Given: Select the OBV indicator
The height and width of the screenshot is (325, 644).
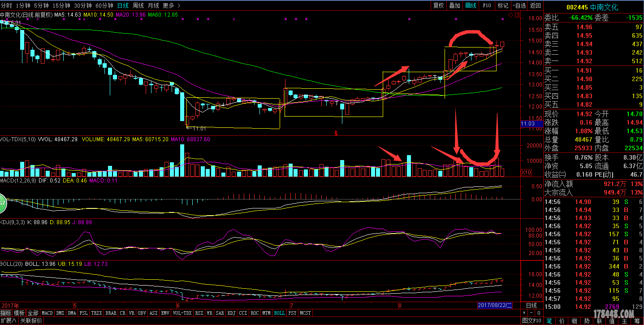Looking at the screenshot, I should pos(142,313).
